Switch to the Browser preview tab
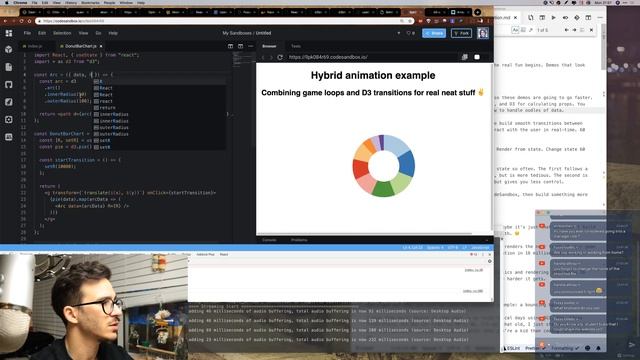Viewport: 640px width, 360px height. tap(269, 46)
